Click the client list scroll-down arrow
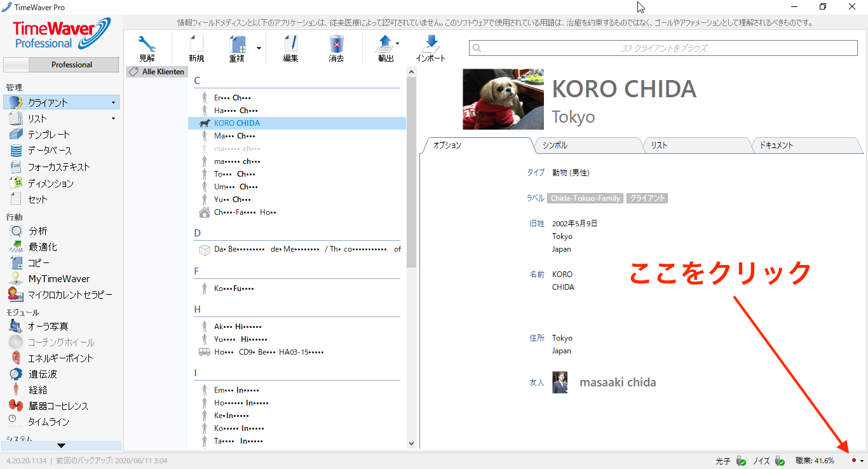 coord(411,444)
